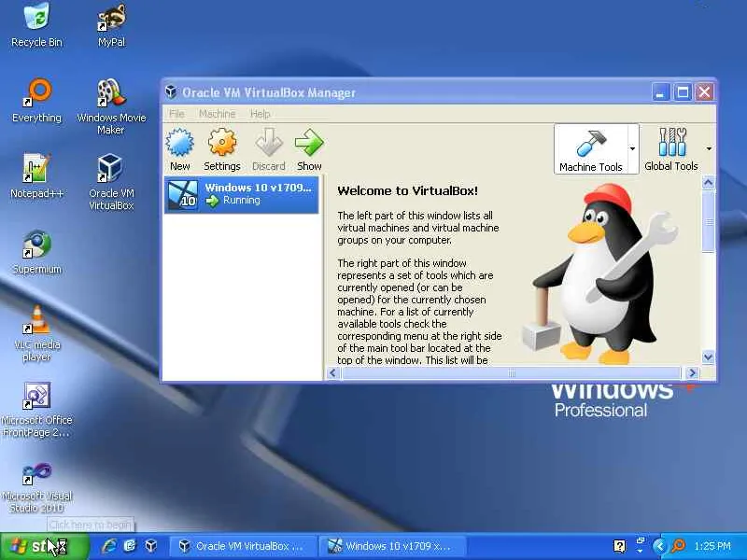
Task: Click the horizontal scrollbar left arrow
Action: click(333, 372)
